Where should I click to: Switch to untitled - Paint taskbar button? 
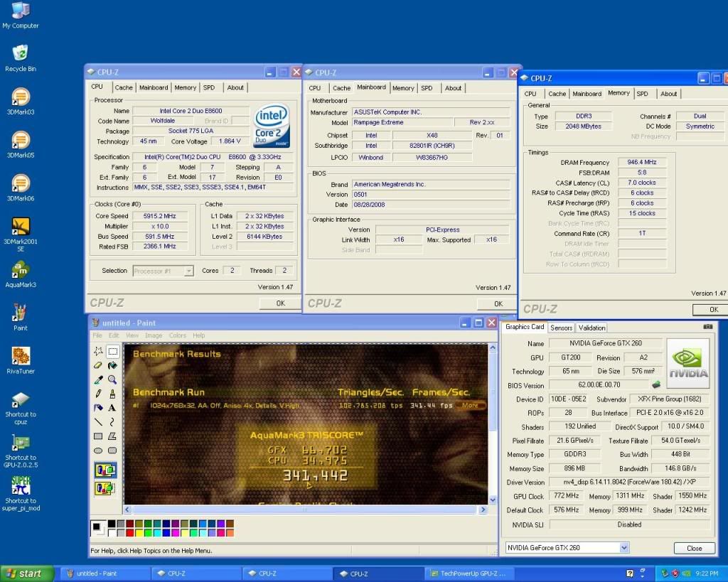pyautogui.click(x=105, y=573)
